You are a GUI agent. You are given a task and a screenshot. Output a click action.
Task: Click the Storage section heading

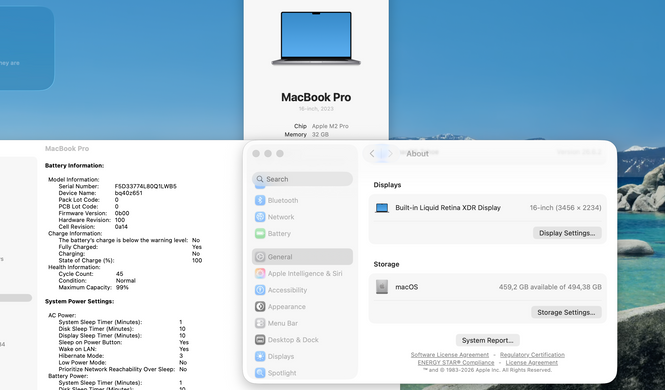386,264
